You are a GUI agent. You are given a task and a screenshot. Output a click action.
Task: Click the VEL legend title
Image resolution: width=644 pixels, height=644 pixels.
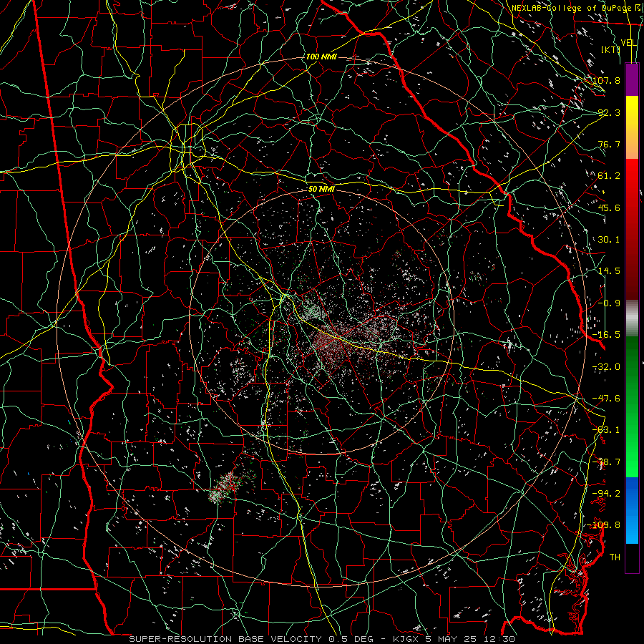tap(629, 43)
